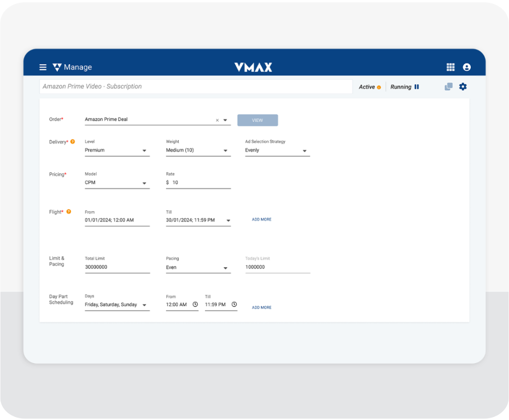Click the Total Limit field 30000000

117,267
